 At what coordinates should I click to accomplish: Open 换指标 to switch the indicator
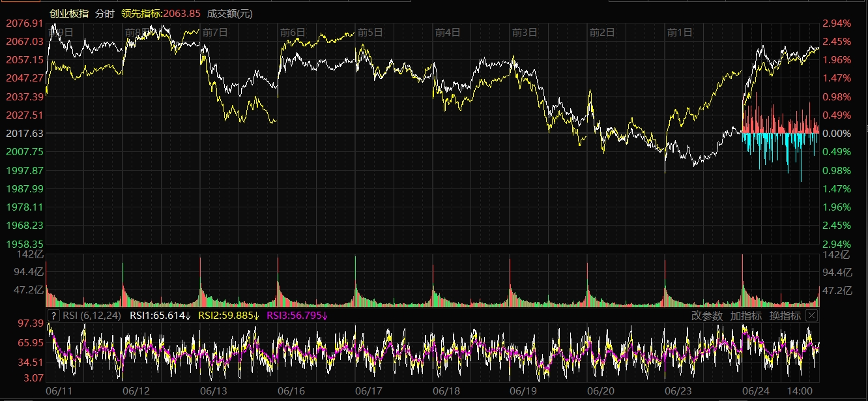point(785,316)
